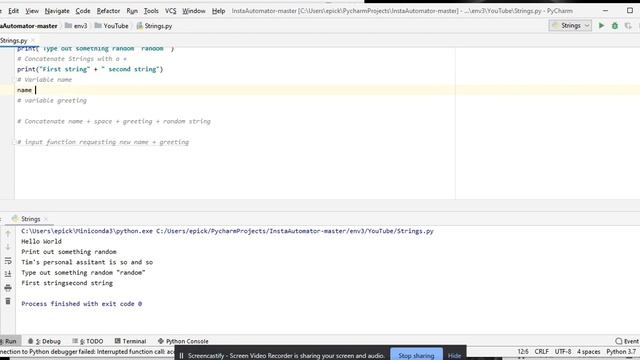Click the '# input function requesting' comment
This screenshot has width=640, height=360.
(103, 142)
